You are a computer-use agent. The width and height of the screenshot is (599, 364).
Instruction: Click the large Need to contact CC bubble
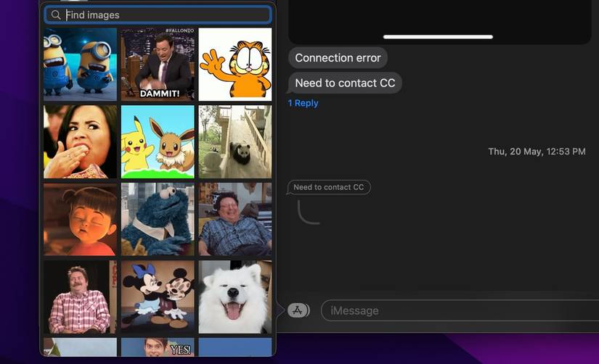point(345,83)
